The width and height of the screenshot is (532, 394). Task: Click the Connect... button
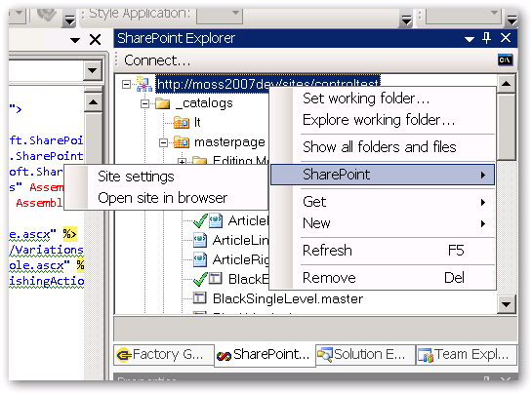[x=157, y=60]
